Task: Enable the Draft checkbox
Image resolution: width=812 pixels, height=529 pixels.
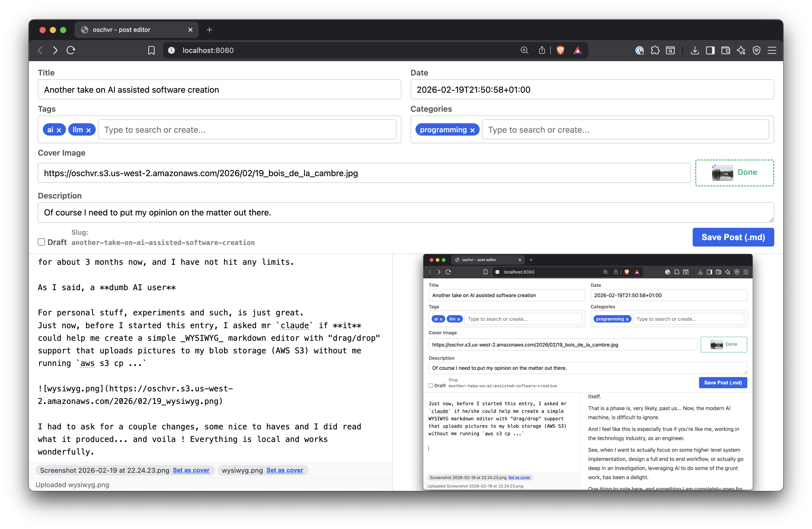Action: click(x=41, y=242)
